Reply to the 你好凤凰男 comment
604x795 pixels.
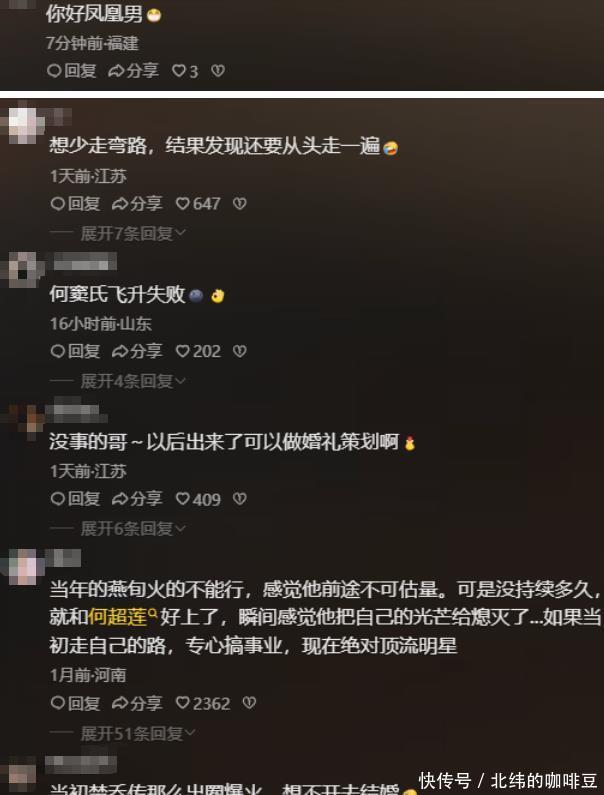coord(72,71)
